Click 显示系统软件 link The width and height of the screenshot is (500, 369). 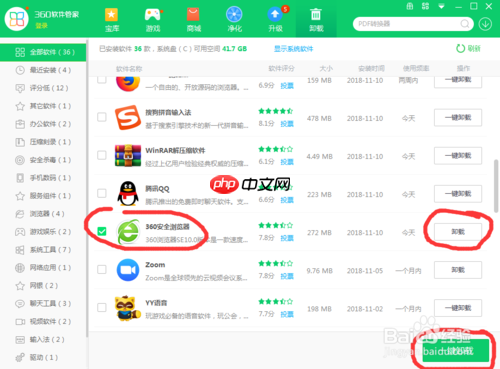[294, 49]
